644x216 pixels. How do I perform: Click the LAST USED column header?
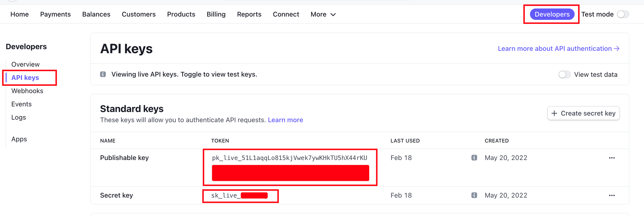click(405, 141)
